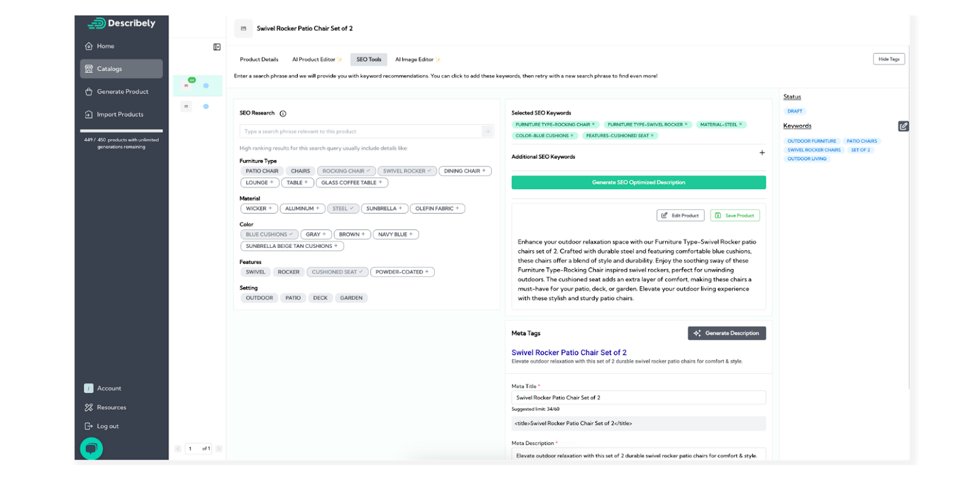Image resolution: width=980 pixels, height=481 pixels.
Task: Collapse the product list panel icon
Action: point(217,47)
